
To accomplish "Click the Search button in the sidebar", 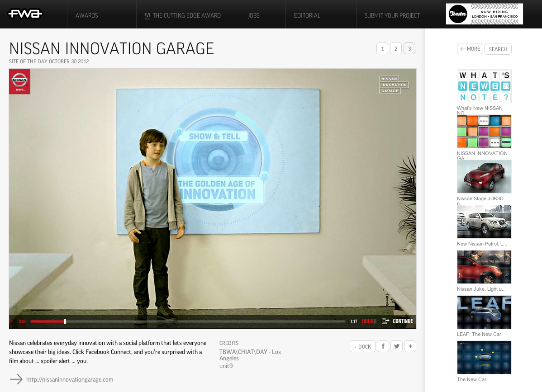I will click(498, 49).
